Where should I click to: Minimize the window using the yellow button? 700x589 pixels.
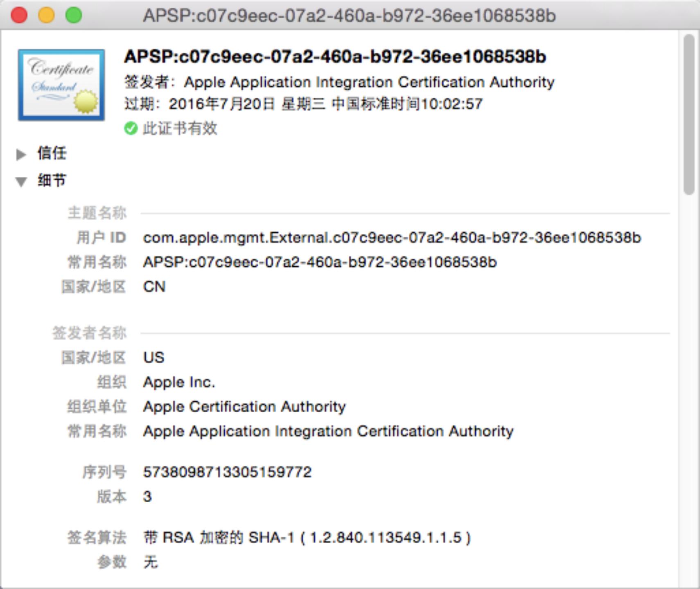(x=46, y=16)
